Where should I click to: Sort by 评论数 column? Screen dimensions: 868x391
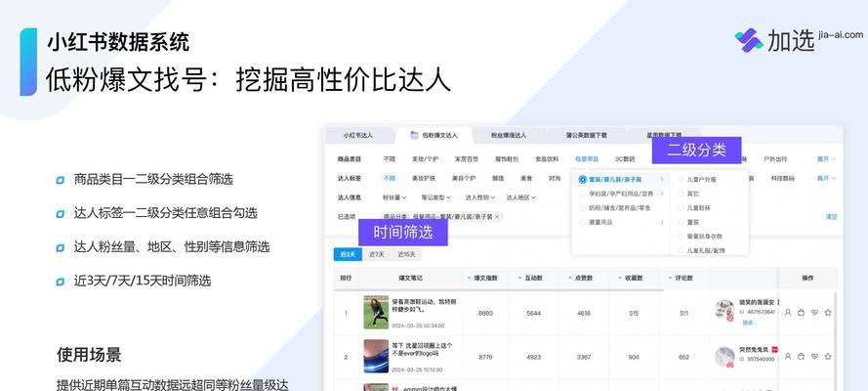pos(681,278)
